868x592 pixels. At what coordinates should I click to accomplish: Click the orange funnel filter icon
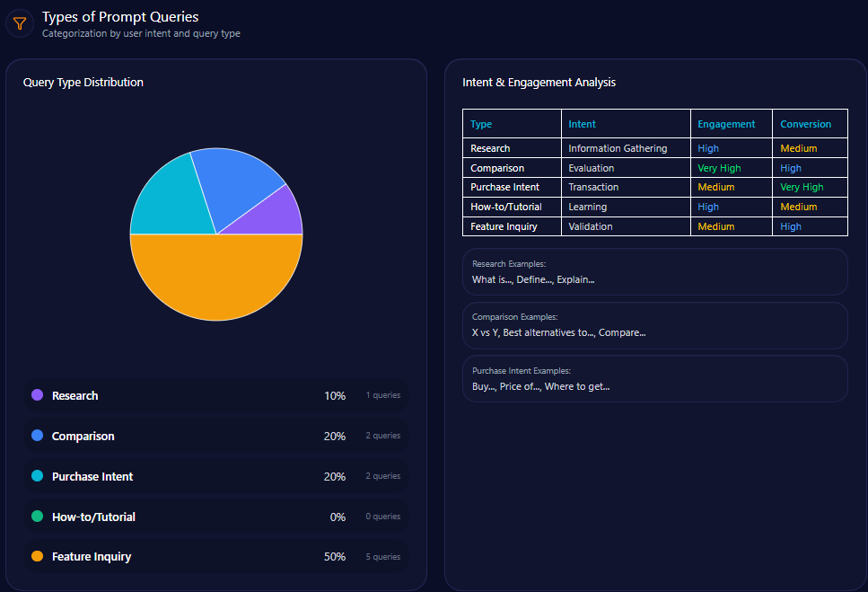tap(20, 24)
